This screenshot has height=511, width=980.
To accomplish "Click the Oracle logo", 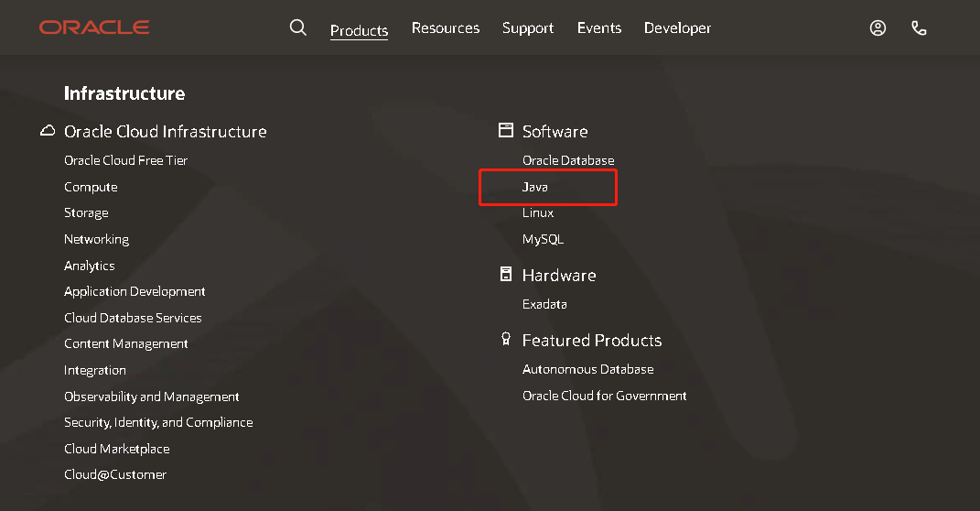I will pyautogui.click(x=94, y=27).
